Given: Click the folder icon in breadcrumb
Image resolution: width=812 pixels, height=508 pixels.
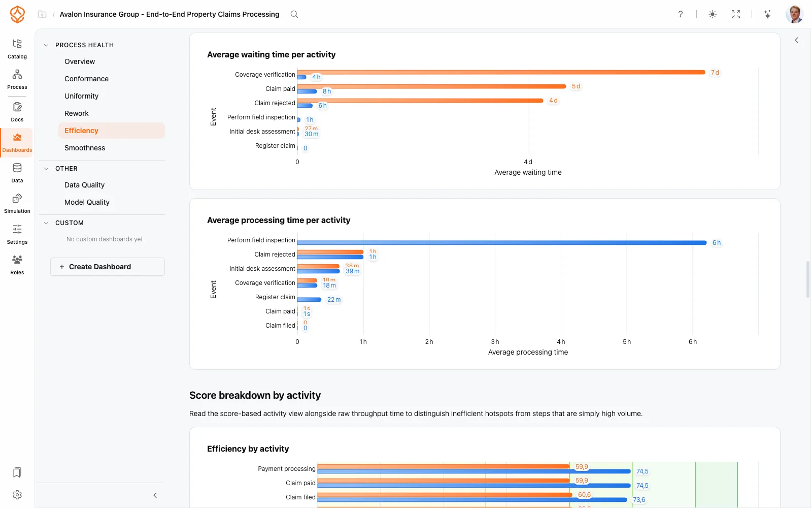Looking at the screenshot, I should pos(42,14).
